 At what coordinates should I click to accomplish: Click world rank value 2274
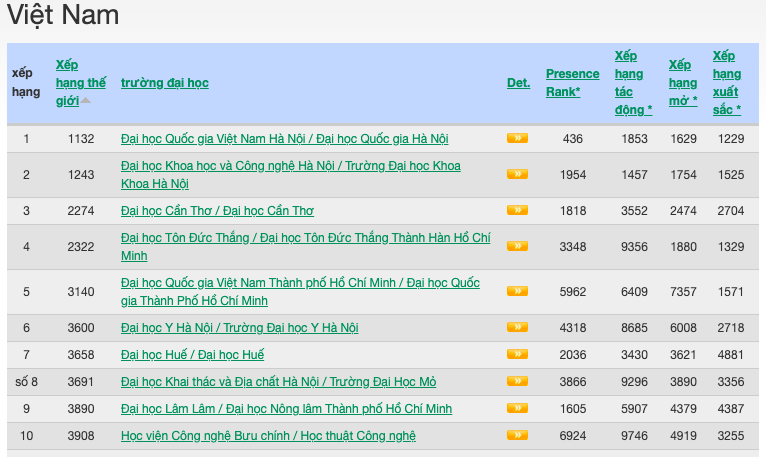(81, 211)
